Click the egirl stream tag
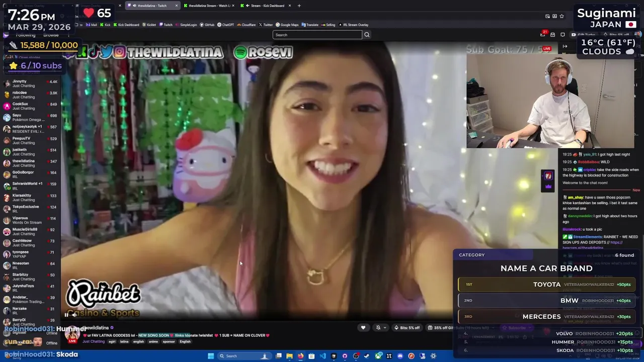This screenshot has width=644, height=362. pyautogui.click(x=112, y=342)
